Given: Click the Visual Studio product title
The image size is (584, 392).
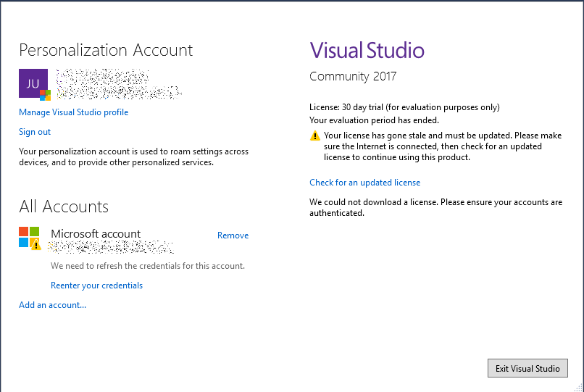Looking at the screenshot, I should 367,50.
